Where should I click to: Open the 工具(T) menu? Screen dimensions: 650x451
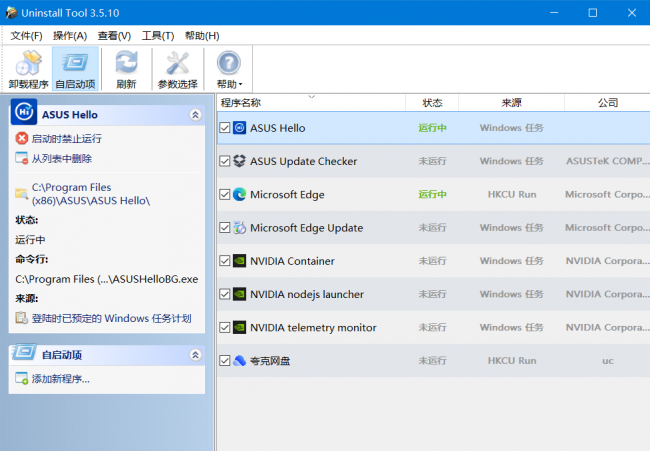coord(158,36)
